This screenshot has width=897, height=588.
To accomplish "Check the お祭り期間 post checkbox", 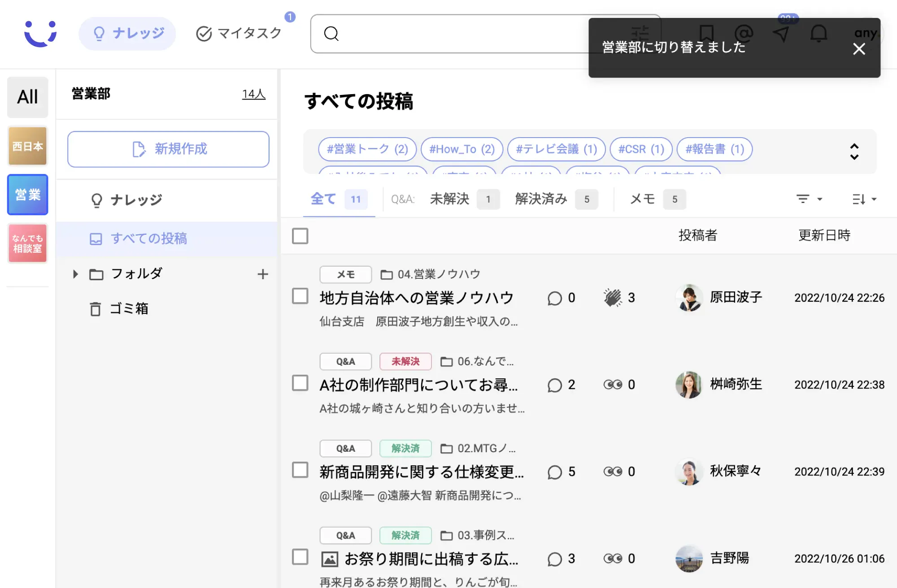I will point(300,557).
